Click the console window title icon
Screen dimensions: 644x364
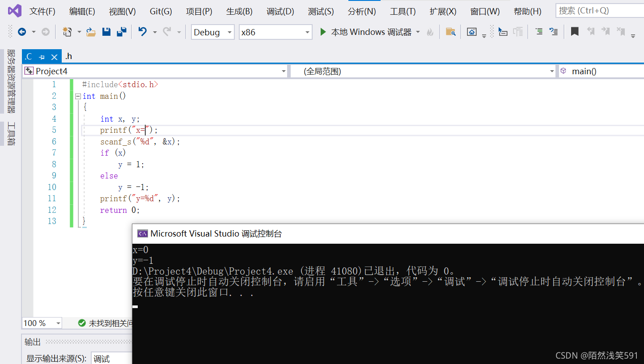[143, 233]
